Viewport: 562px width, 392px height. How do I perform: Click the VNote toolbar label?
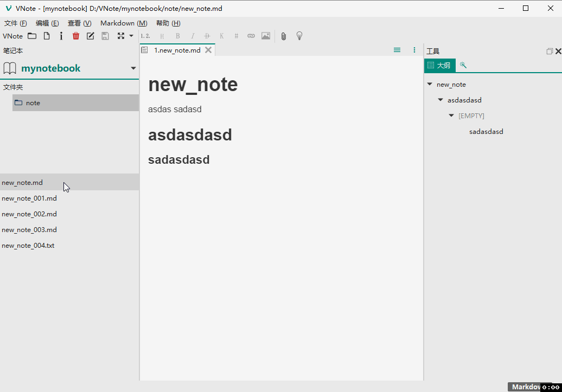(12, 36)
